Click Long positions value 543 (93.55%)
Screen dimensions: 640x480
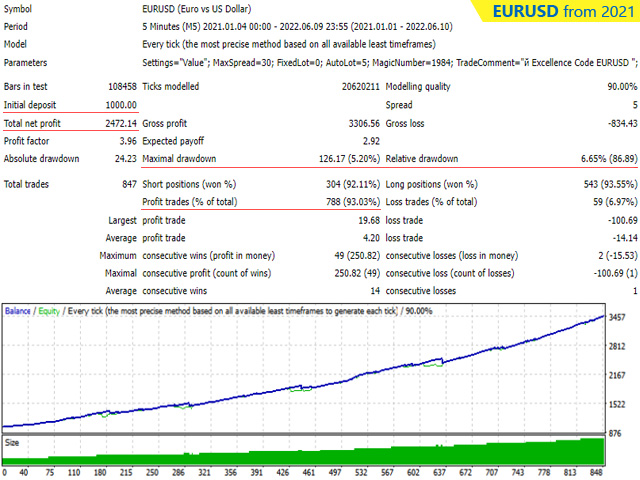pos(610,184)
